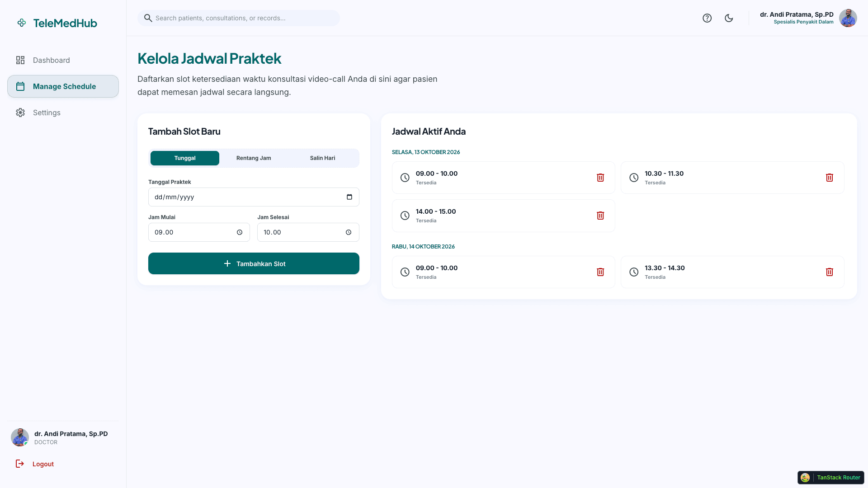Screen dimensions: 868x488
Task: Delete the 13.30 - 14.30 slot
Action: point(830,272)
